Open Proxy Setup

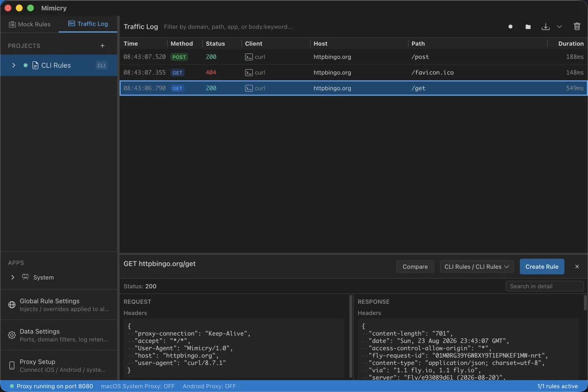(59, 366)
